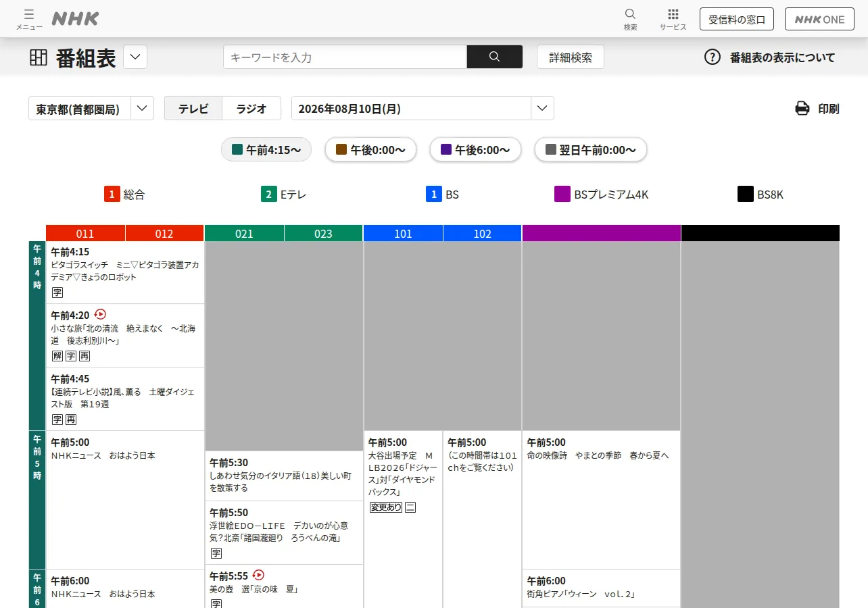Click the 字 badge under ピタゴラスイッチ
This screenshot has width=868, height=608.
click(57, 293)
